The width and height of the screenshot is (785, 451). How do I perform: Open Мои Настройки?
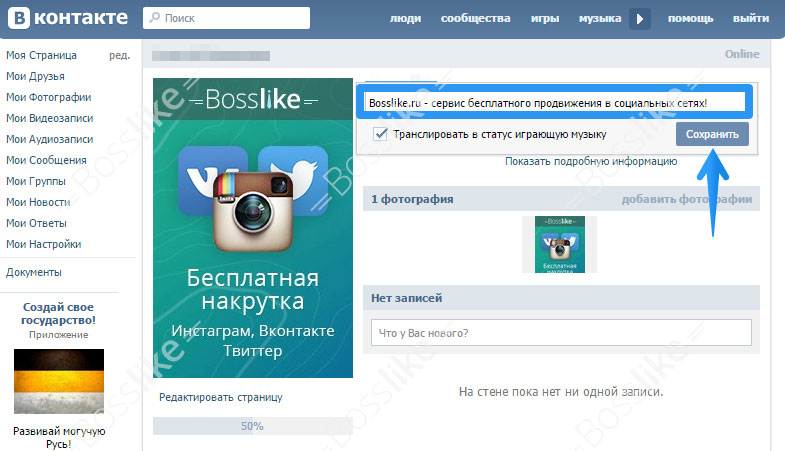point(44,244)
